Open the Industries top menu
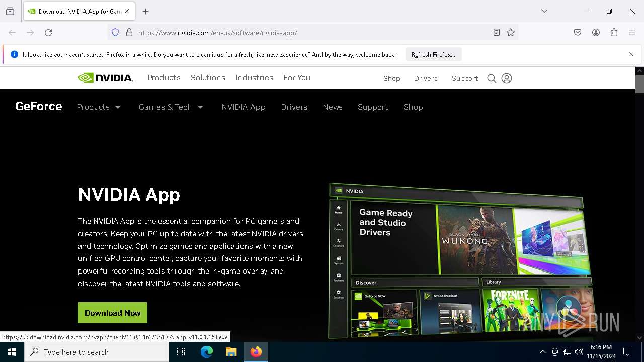The height and width of the screenshot is (362, 644). coord(255,78)
